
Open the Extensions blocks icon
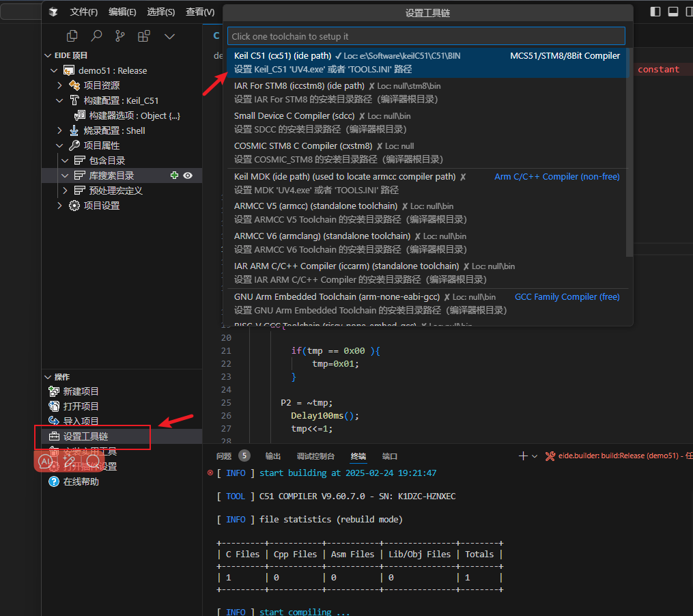(x=144, y=36)
